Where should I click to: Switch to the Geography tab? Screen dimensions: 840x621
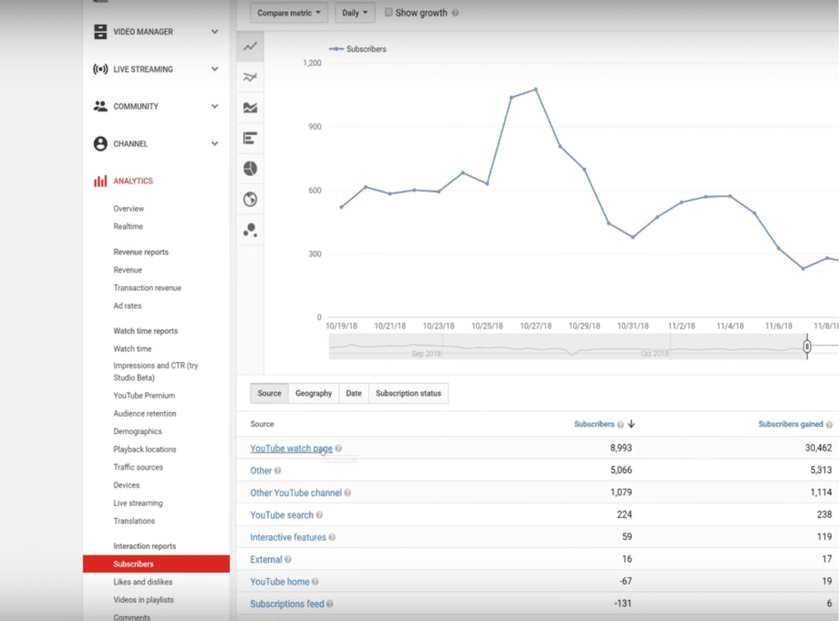pyautogui.click(x=314, y=393)
